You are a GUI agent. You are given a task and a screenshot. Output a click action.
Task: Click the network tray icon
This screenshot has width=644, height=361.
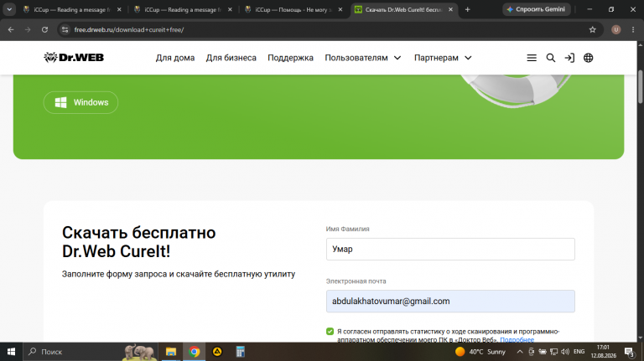(x=553, y=352)
